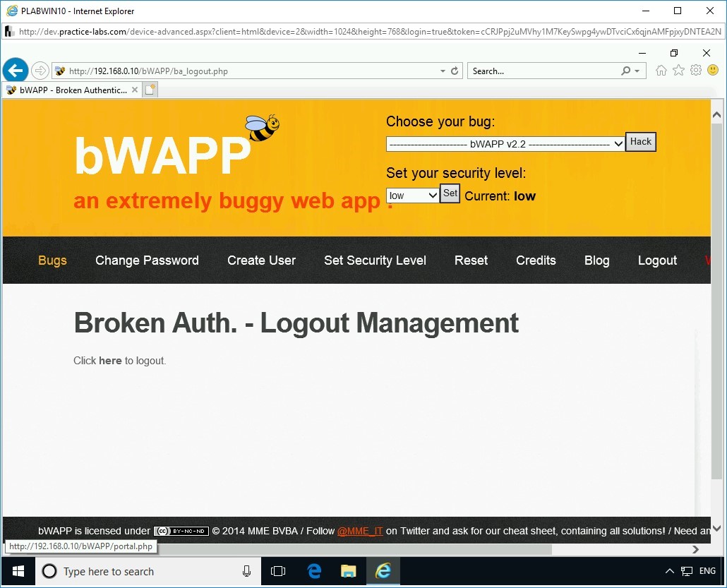Select the Bugs menu item
The image size is (727, 588).
[52, 260]
